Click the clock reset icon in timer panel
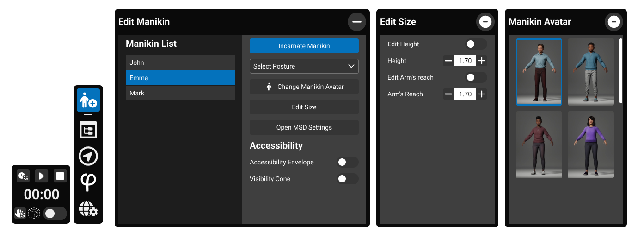 pyautogui.click(x=23, y=176)
